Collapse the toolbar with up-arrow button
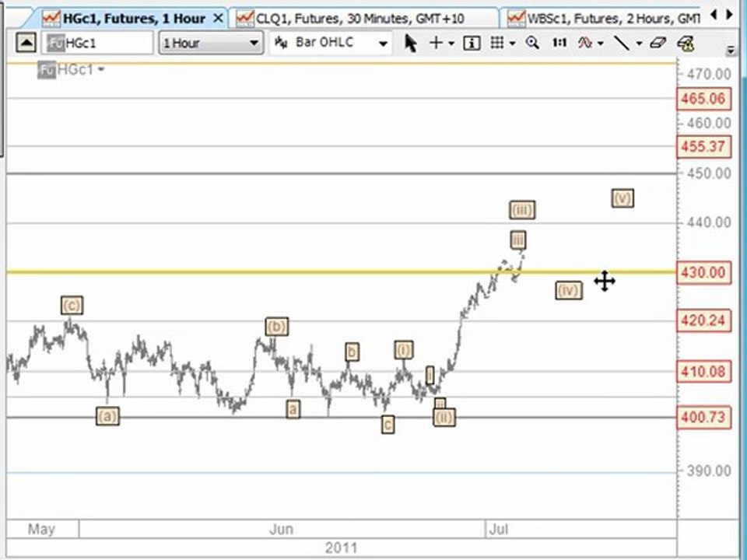Screen dimensions: 747x560 tap(26, 43)
